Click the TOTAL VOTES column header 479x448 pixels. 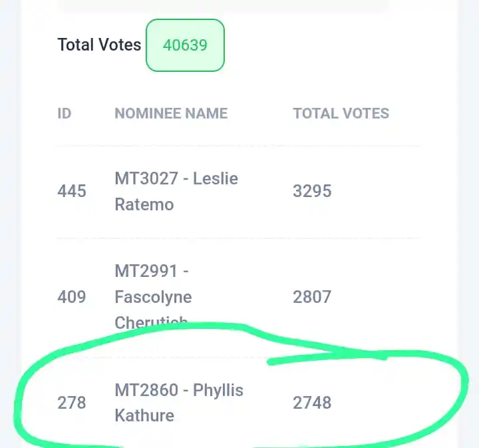(341, 113)
